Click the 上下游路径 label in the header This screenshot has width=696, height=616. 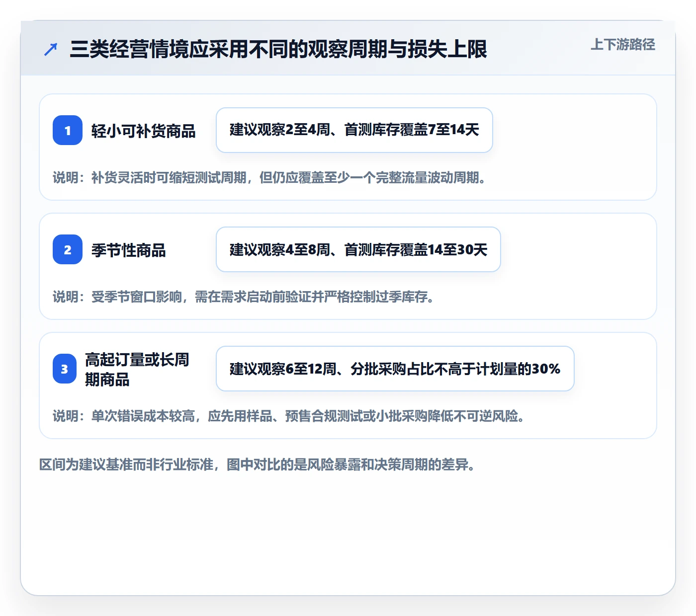click(623, 45)
